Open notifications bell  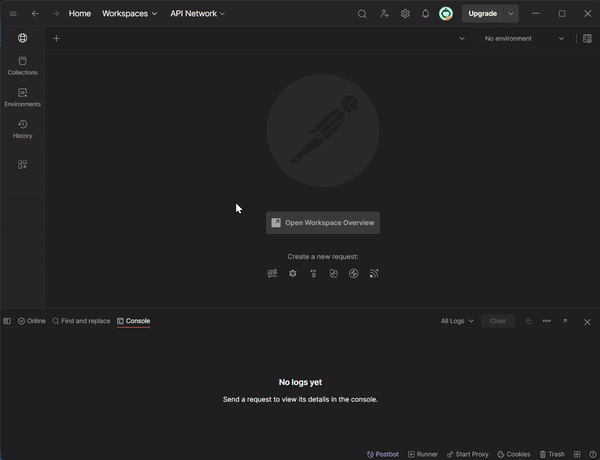coord(425,14)
